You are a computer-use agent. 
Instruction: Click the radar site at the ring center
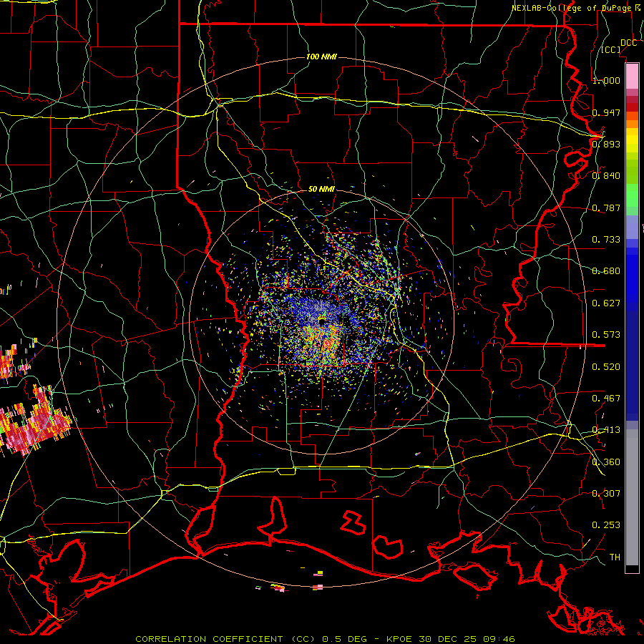[x=321, y=321]
